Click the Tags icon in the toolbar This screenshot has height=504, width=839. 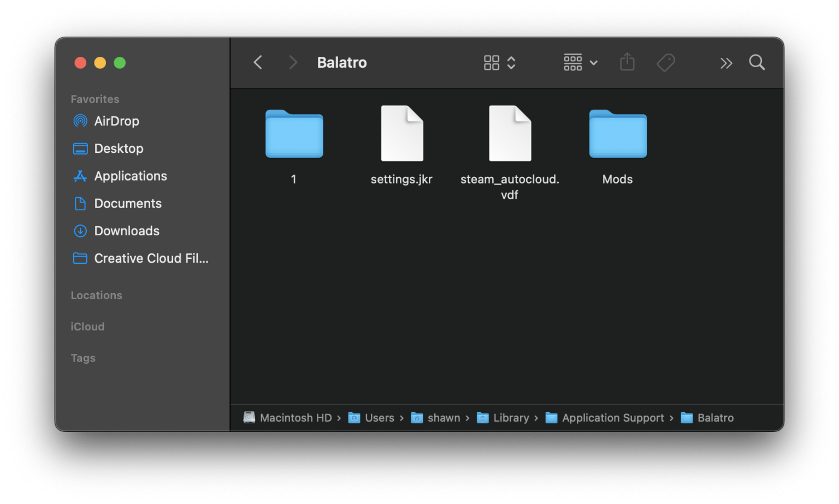[x=666, y=62]
